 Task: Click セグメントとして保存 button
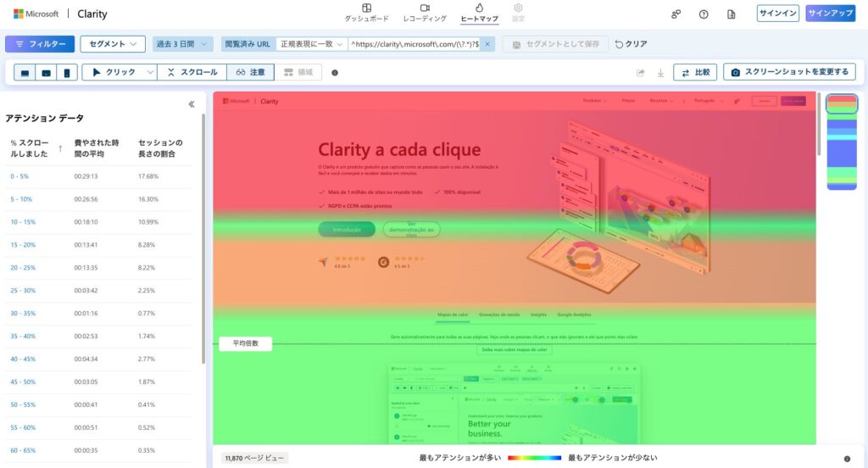[555, 44]
